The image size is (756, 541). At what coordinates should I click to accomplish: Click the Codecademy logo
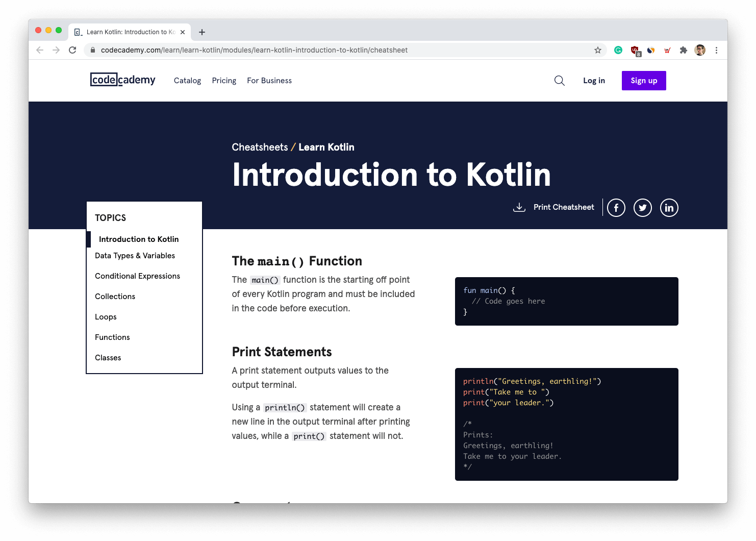pos(122,80)
